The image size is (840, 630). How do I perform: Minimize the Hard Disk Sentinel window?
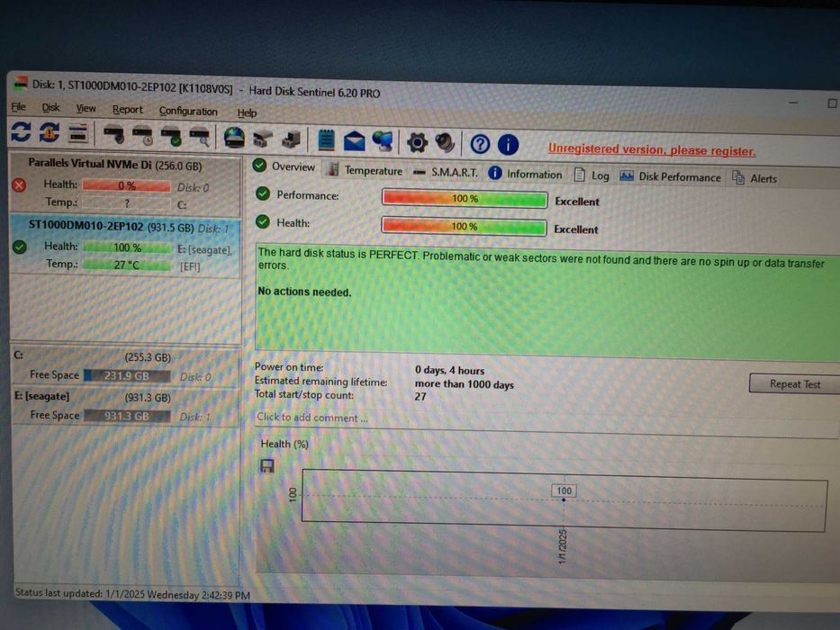793,101
